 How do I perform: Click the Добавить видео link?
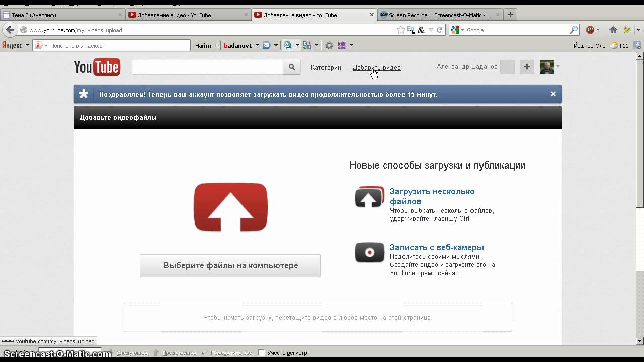376,67
